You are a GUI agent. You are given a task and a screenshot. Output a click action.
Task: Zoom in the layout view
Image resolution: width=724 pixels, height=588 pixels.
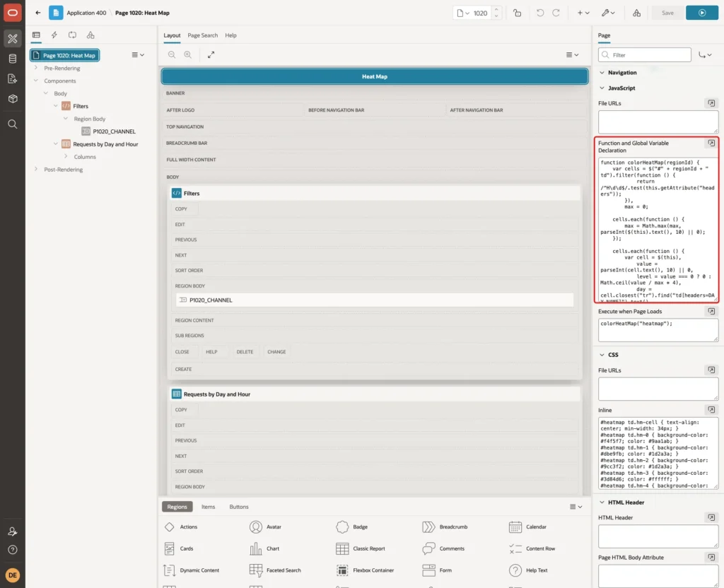[x=187, y=54]
